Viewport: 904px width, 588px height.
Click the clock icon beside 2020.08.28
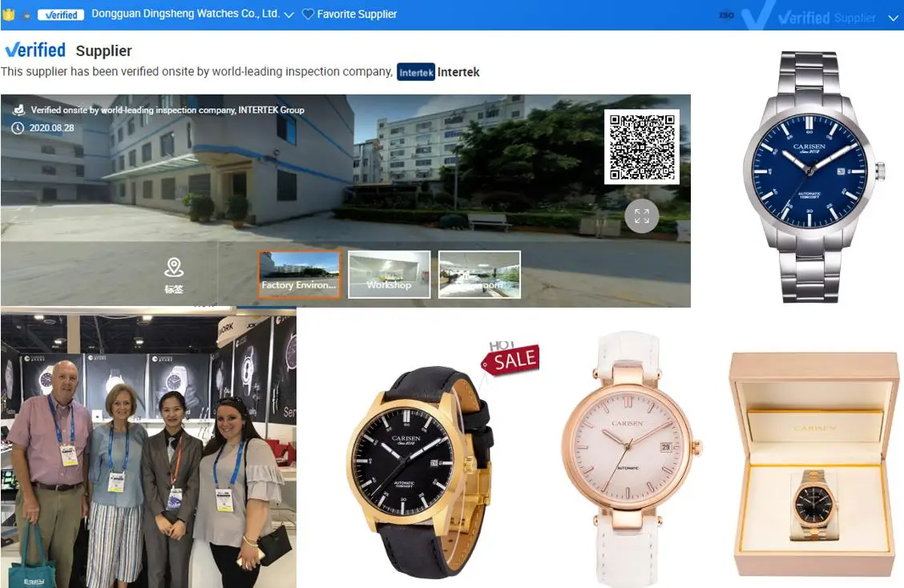[18, 128]
